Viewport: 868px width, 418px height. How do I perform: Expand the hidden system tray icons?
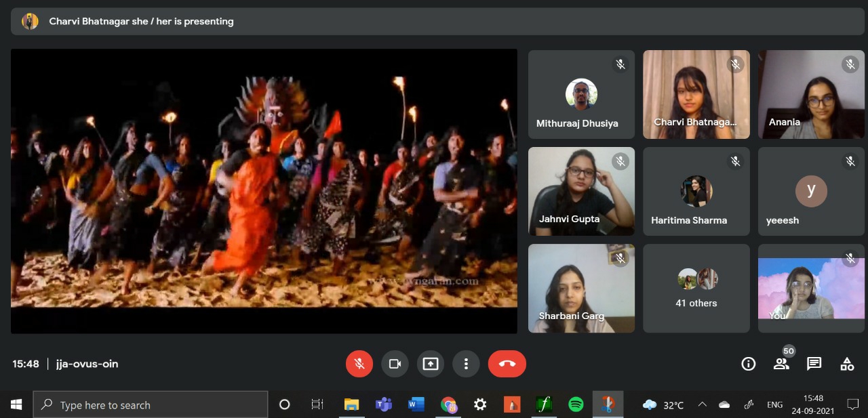703,404
